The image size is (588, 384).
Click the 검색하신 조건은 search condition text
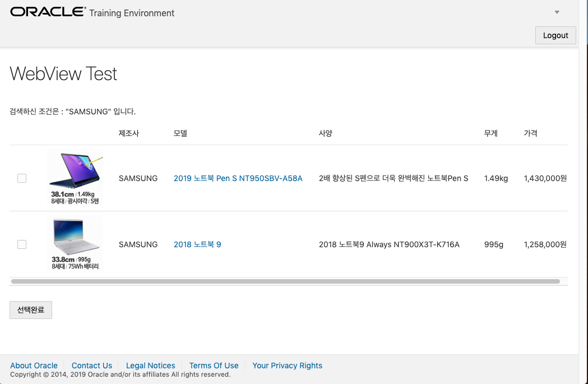[72, 112]
